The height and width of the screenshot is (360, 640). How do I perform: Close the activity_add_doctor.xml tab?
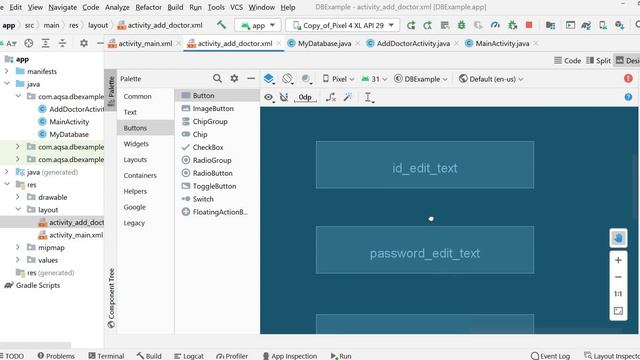point(278,43)
